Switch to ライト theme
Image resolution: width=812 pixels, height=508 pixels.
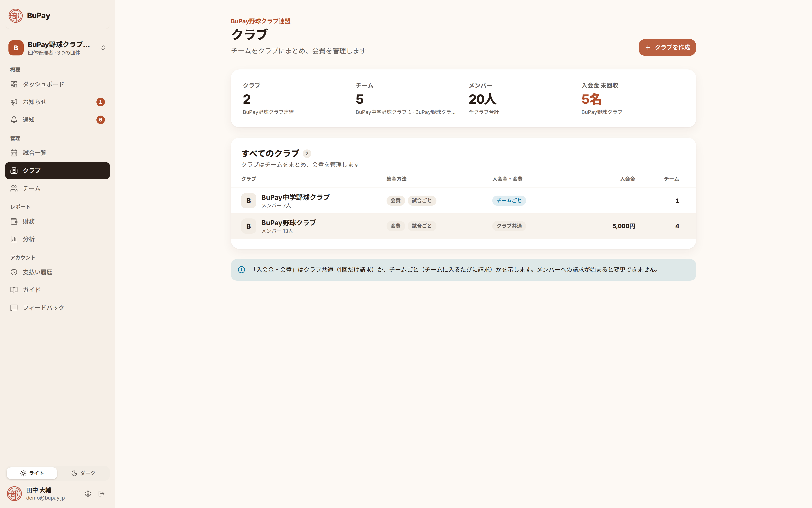(x=32, y=473)
